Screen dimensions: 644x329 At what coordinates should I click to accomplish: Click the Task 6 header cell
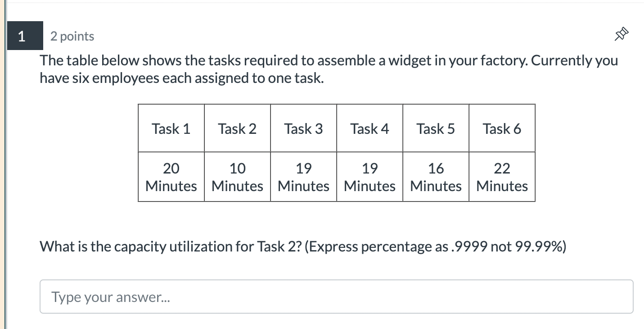(502, 128)
